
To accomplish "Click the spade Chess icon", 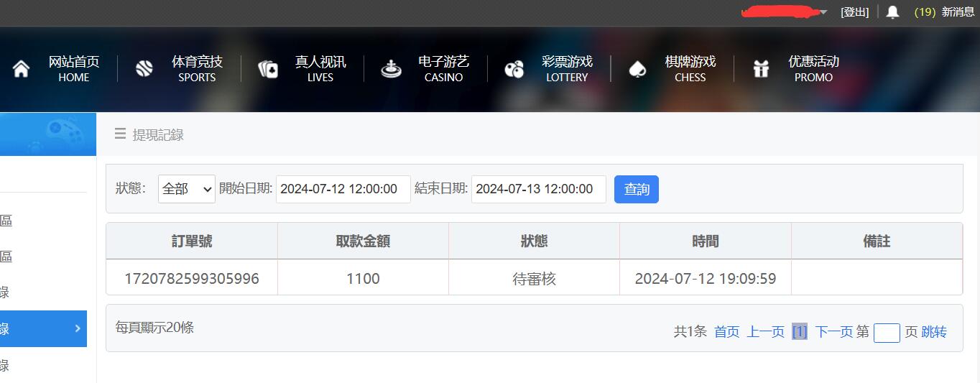I will (637, 69).
